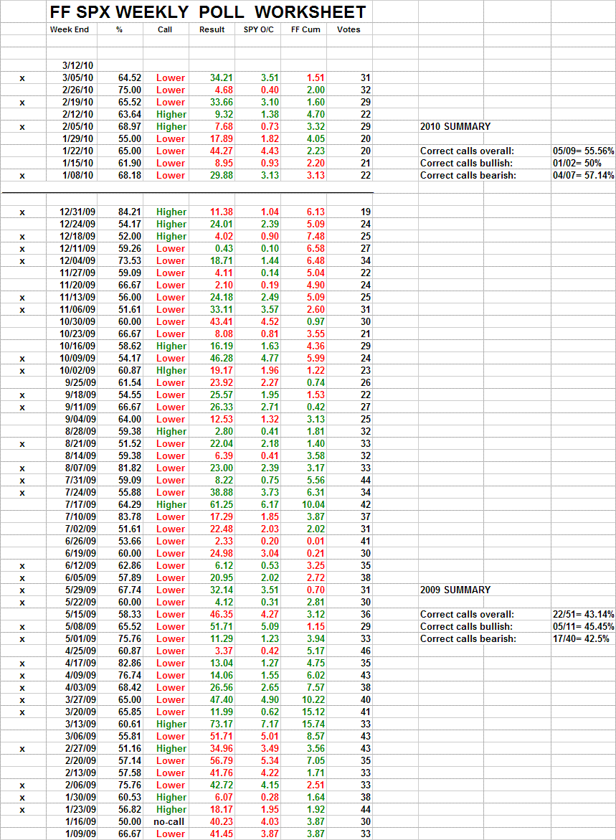This screenshot has width=616, height=840.
Task: Click Correct calls bearish label under 2009 SUMMARY
Action: point(468,638)
